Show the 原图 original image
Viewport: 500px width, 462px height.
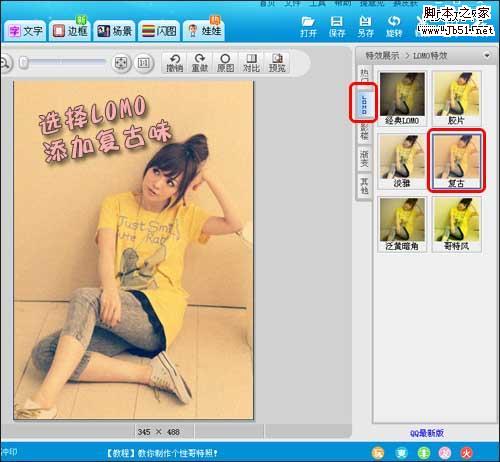click(225, 63)
